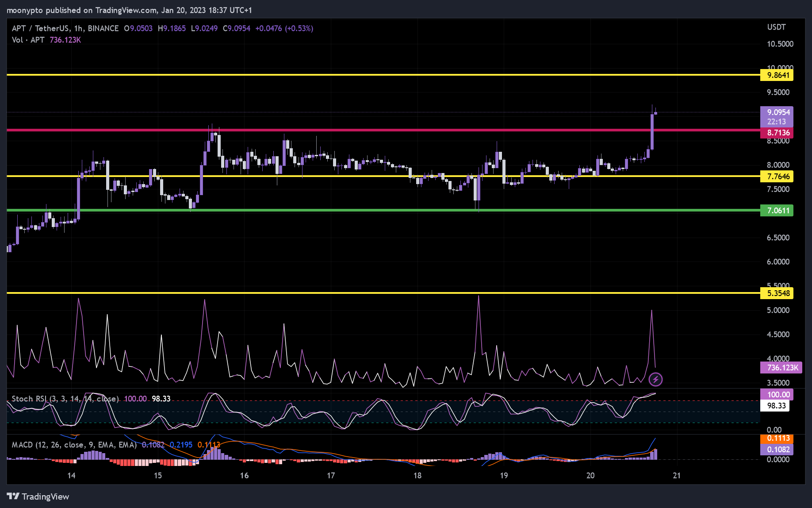Click the TradingView logo

pyautogui.click(x=38, y=496)
